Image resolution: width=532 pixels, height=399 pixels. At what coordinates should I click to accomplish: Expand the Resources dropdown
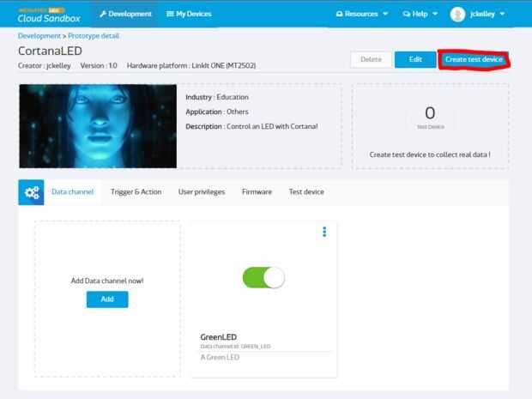pyautogui.click(x=362, y=14)
